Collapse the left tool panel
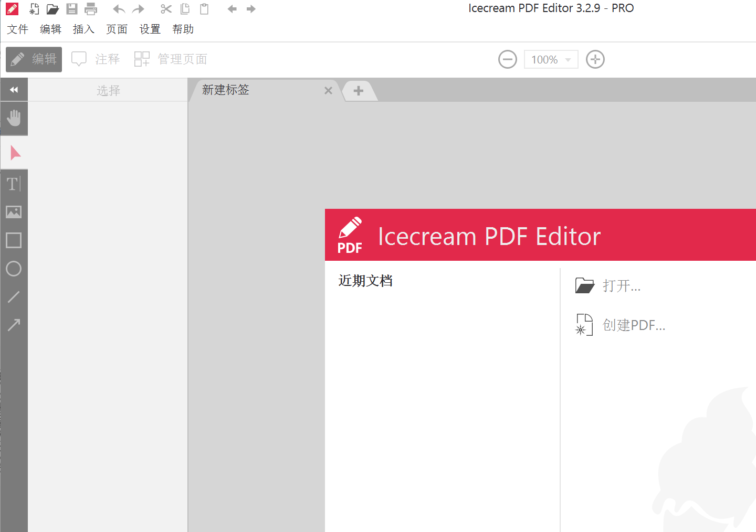This screenshot has width=756, height=532. (x=14, y=89)
